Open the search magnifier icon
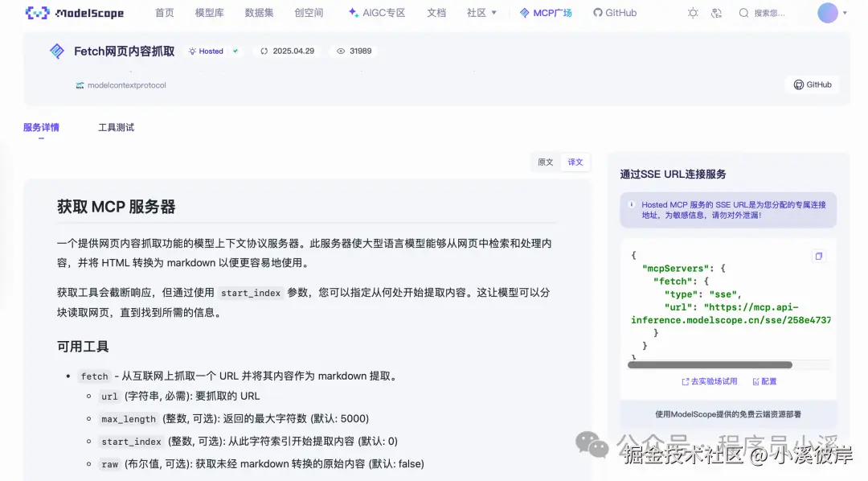 click(743, 13)
